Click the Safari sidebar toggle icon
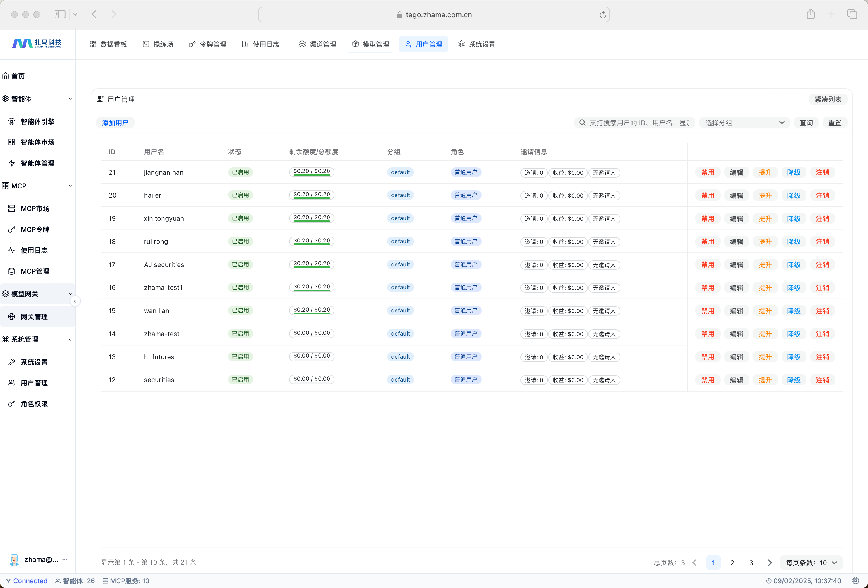 tap(60, 14)
